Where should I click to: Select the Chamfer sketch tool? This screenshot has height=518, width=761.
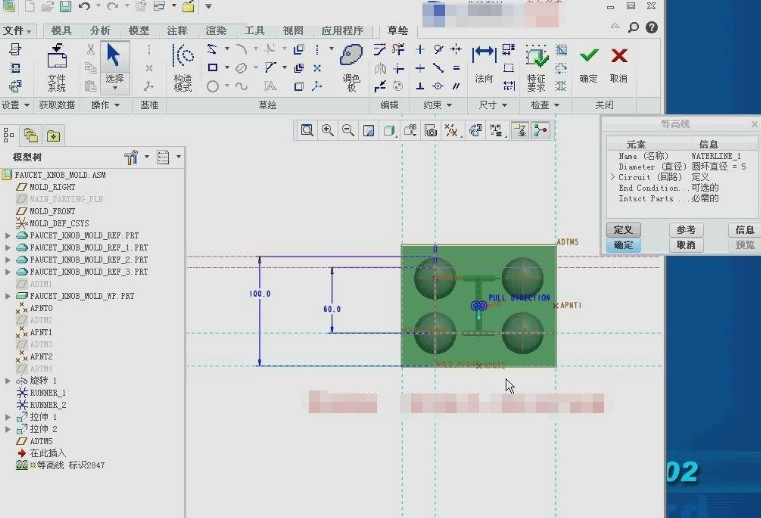tap(270, 67)
